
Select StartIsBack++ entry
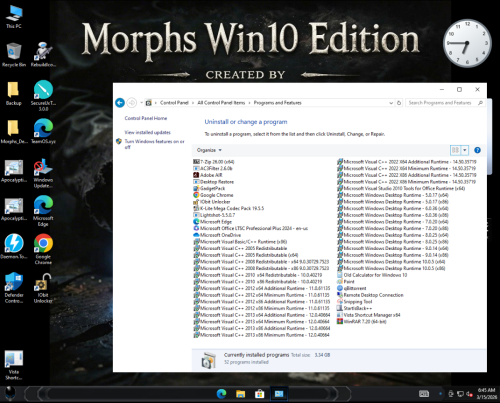click(354, 308)
